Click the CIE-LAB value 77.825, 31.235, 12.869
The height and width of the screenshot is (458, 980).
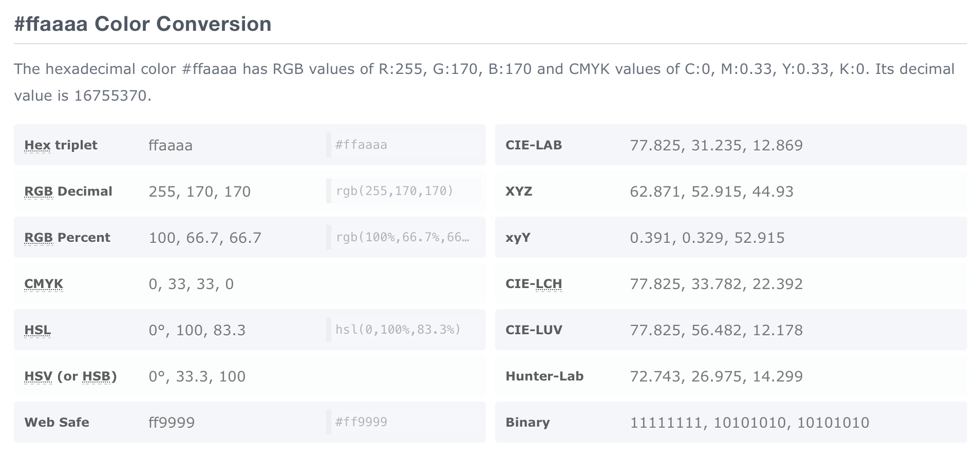(716, 145)
